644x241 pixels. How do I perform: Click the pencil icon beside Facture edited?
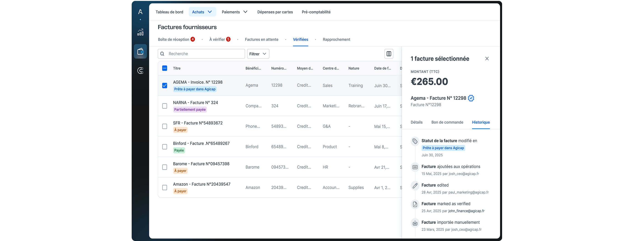(415, 186)
